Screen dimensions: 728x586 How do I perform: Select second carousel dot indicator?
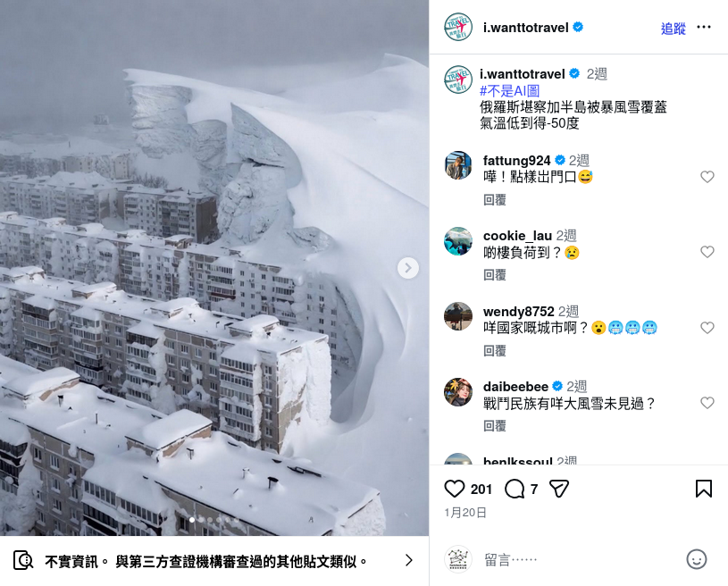(x=201, y=520)
